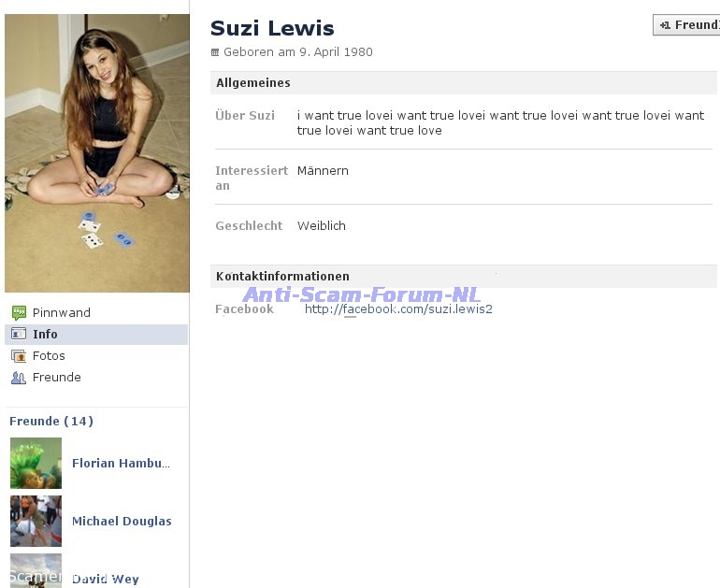Image resolution: width=720 pixels, height=588 pixels.
Task: Open Michael Douglas friend profile name
Action: tap(122, 522)
